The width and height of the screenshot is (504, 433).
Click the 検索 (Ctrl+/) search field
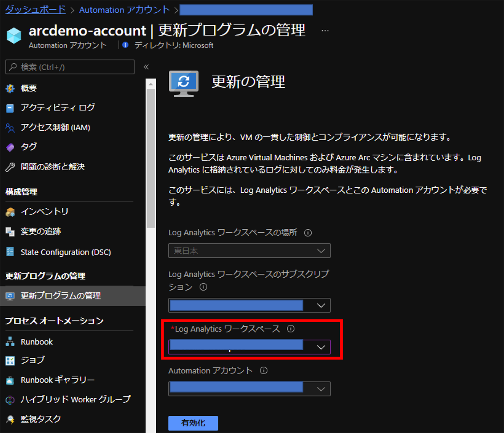pyautogui.click(x=70, y=67)
